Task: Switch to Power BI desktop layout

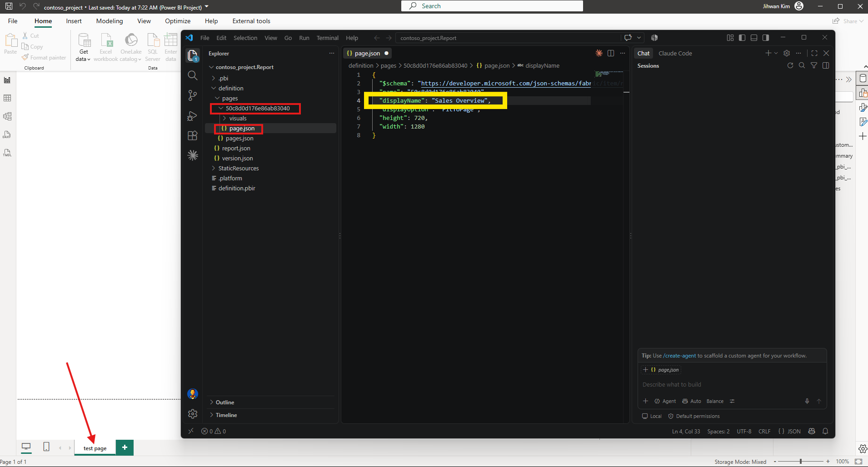Action: [x=26, y=447]
